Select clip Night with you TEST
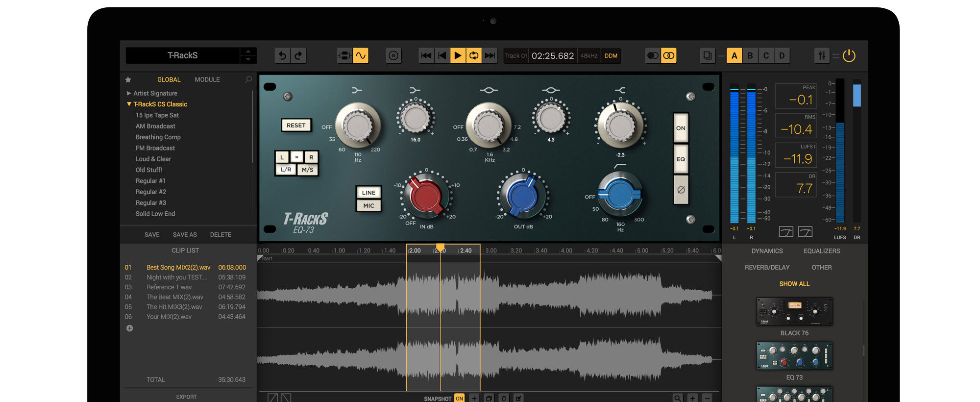 (x=185, y=277)
